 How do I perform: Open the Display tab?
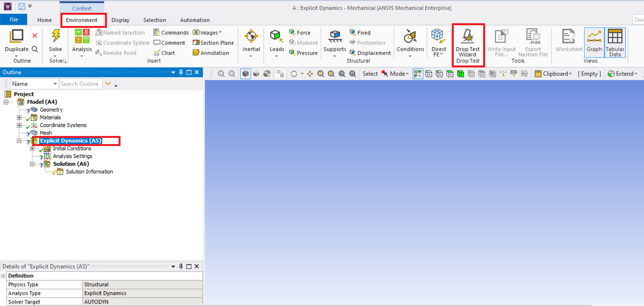(x=120, y=20)
